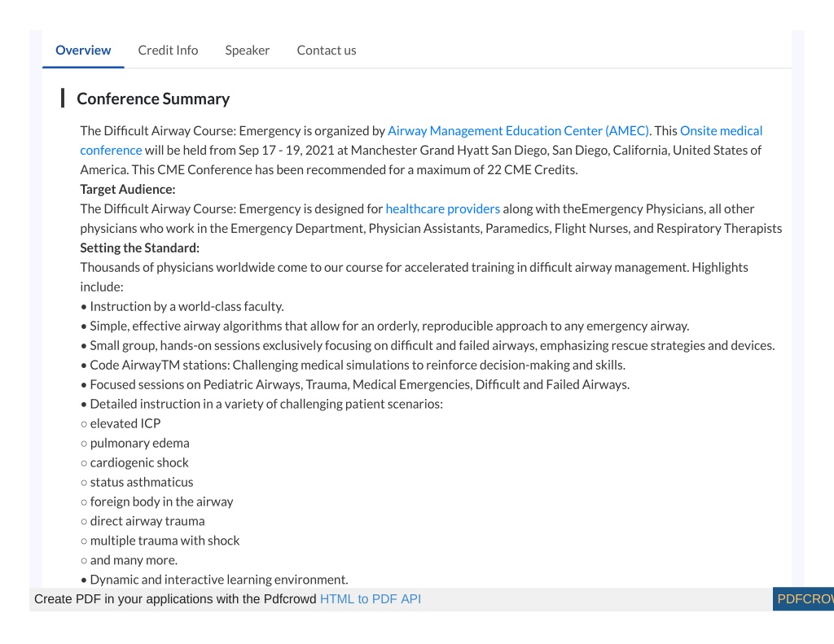Viewport: 834px width, 644px height.
Task: Open the healthcare providers link
Action: tap(442, 209)
